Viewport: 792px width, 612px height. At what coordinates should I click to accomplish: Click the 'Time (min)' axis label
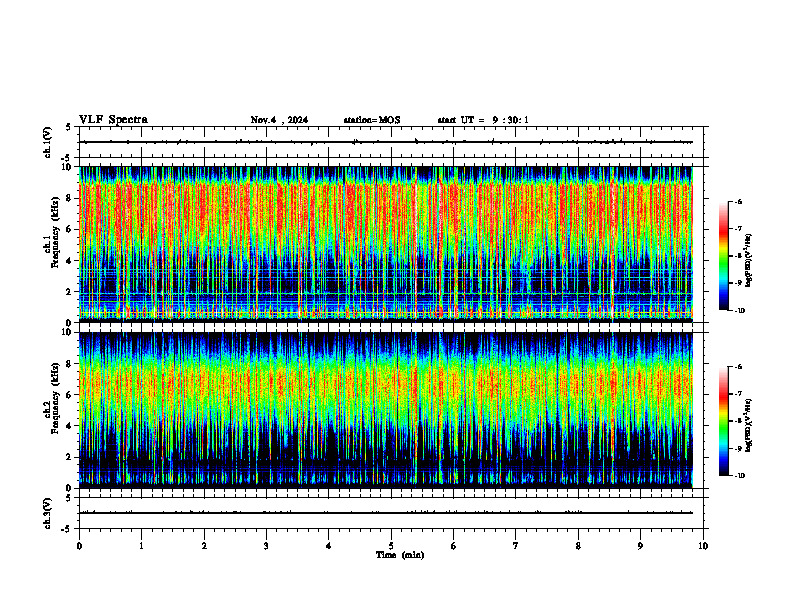point(400,555)
